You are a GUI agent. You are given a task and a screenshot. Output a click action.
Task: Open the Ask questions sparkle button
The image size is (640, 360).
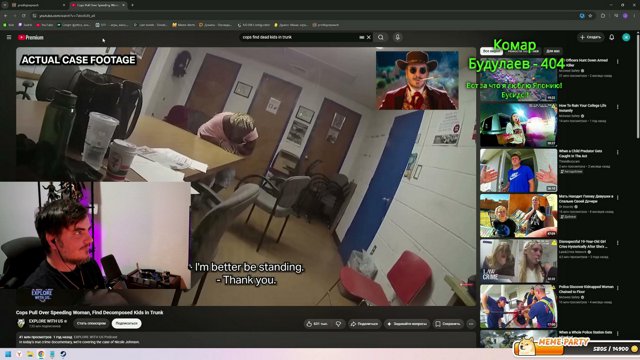pyautogui.click(x=407, y=324)
